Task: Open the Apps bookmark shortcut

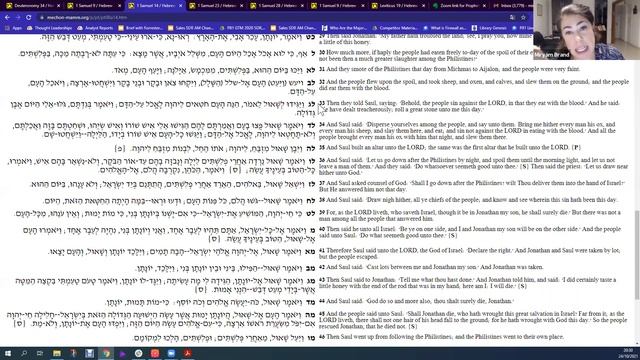Action: pos(13,28)
